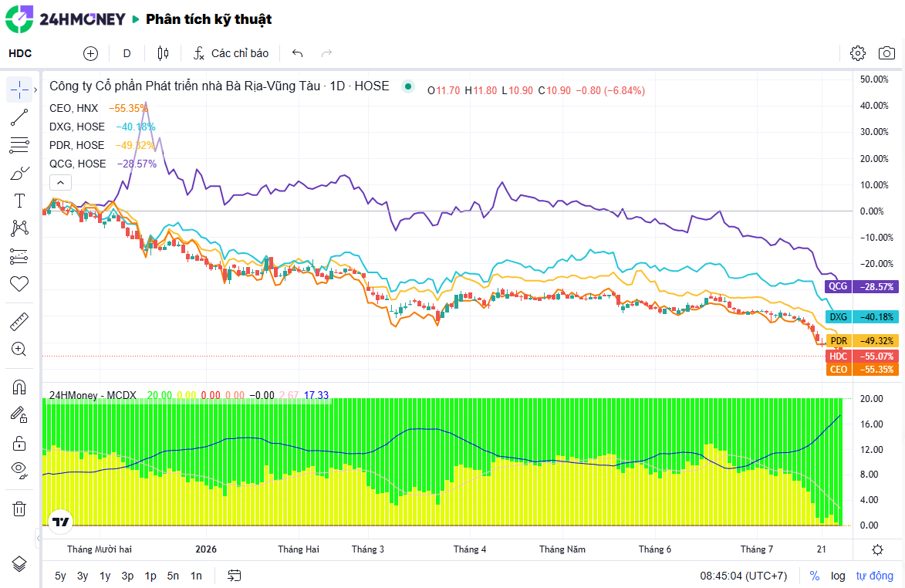Click the 24HMoney logo
905x588 pixels.
pyautogui.click(x=66, y=19)
